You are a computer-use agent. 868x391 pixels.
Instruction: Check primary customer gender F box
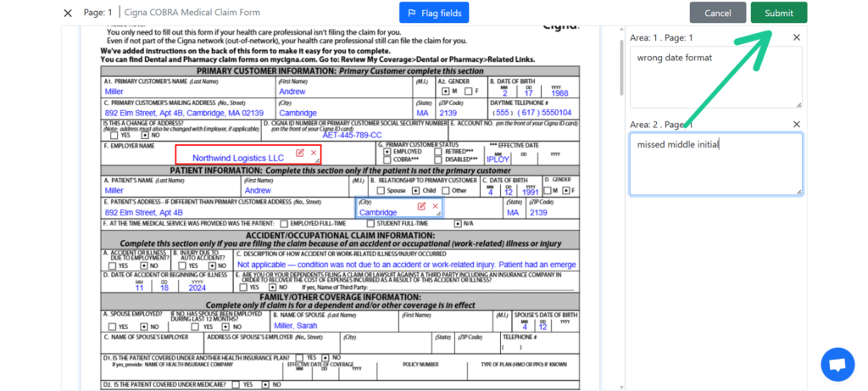pyautogui.click(x=468, y=92)
